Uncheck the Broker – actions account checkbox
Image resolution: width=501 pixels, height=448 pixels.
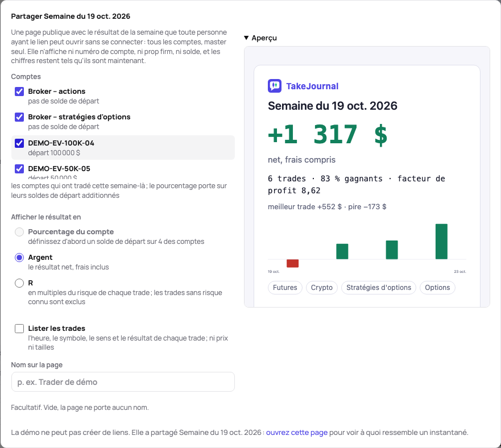19,92
